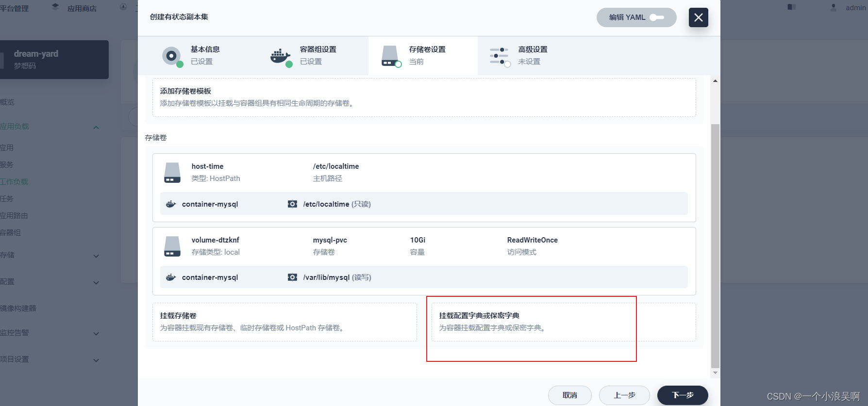Click the mysql-pvc storage volume text
Viewport: 868px width, 406px height.
point(330,240)
